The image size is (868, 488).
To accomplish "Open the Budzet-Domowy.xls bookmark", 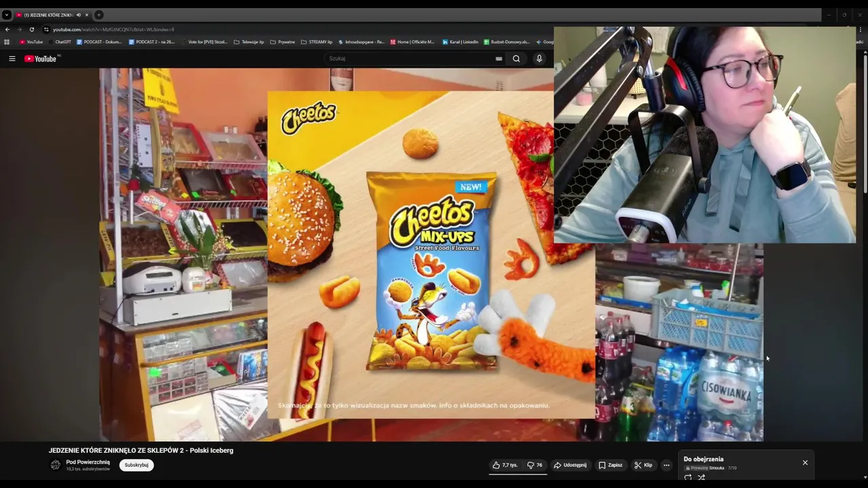I will click(x=507, y=42).
